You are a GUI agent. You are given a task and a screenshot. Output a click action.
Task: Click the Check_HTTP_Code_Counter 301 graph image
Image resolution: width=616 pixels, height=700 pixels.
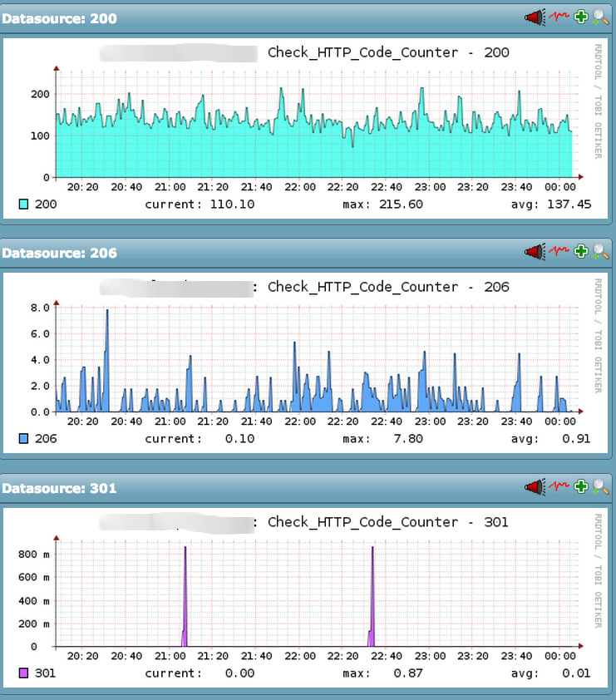click(305, 597)
